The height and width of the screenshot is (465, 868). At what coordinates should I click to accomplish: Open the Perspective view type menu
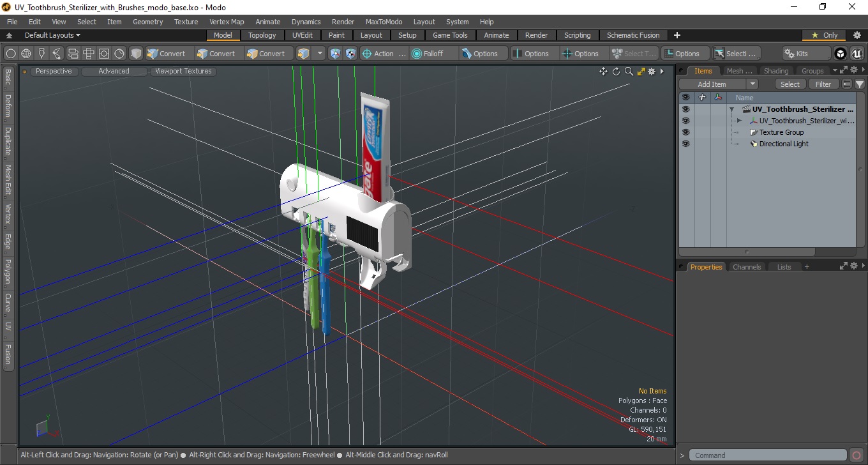[54, 71]
